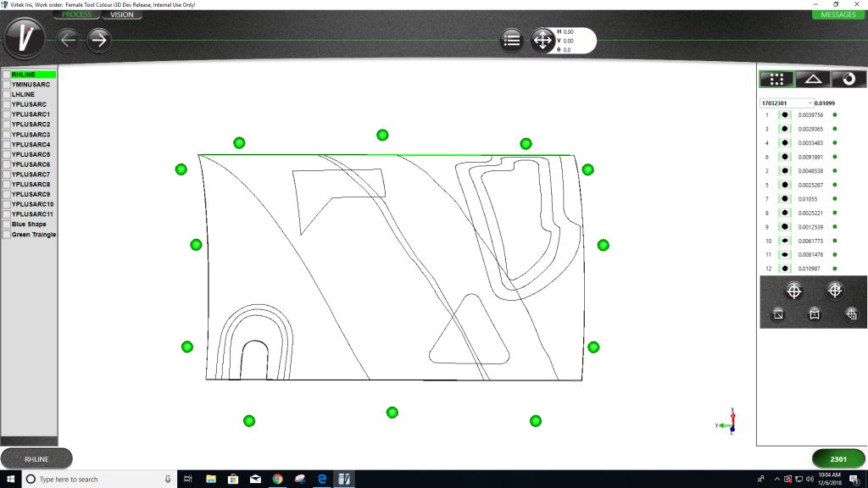This screenshot has height=488, width=868.
Task: Select YPLUSARC11 in the list
Action: [x=33, y=214]
